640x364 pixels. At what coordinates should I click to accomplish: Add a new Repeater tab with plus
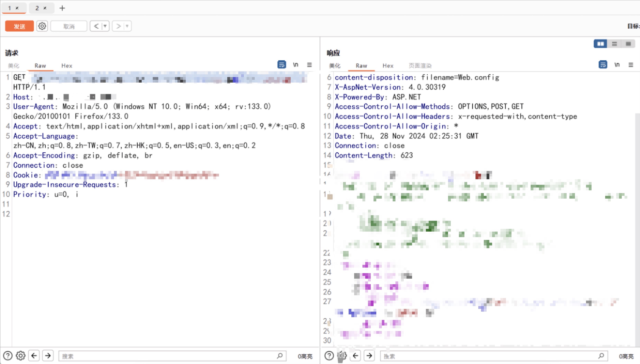click(62, 8)
